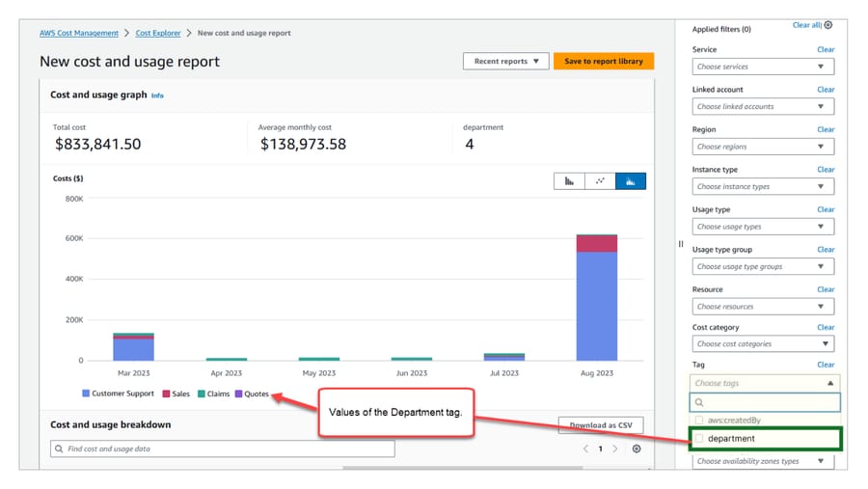The image size is (868, 489).
Task: Click Find cost and usage data field
Action: tap(223, 448)
